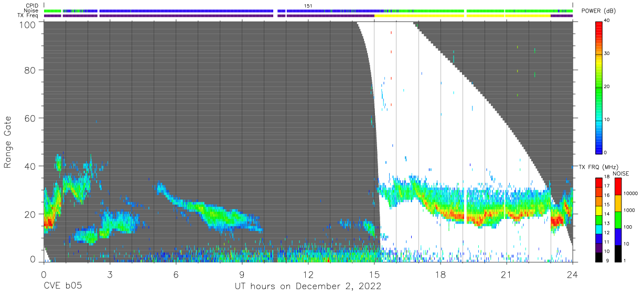
Task: Click the yellow 14–15 MHz TX FRQ swatch
Action: pyautogui.click(x=598, y=211)
